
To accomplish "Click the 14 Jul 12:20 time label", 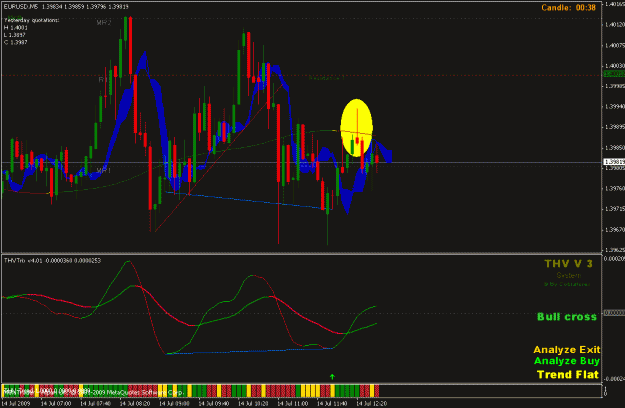I will (371, 404).
